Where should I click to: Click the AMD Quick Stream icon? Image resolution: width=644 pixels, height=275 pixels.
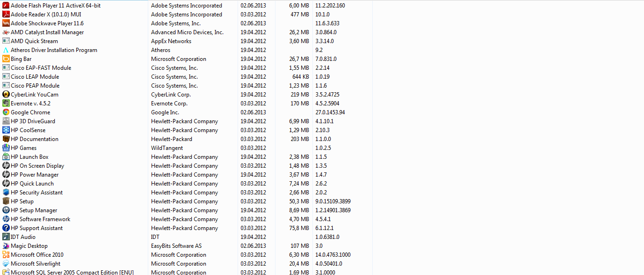pyautogui.click(x=6, y=41)
